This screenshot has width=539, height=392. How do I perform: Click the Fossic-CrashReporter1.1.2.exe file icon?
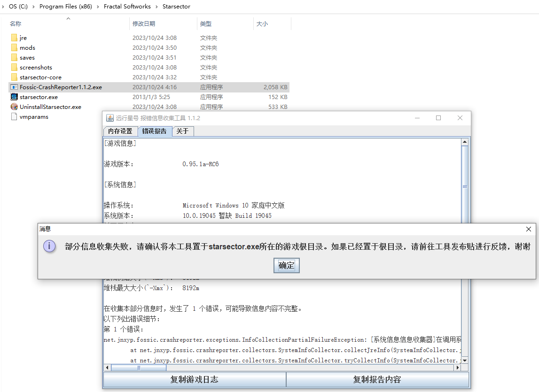pos(14,87)
